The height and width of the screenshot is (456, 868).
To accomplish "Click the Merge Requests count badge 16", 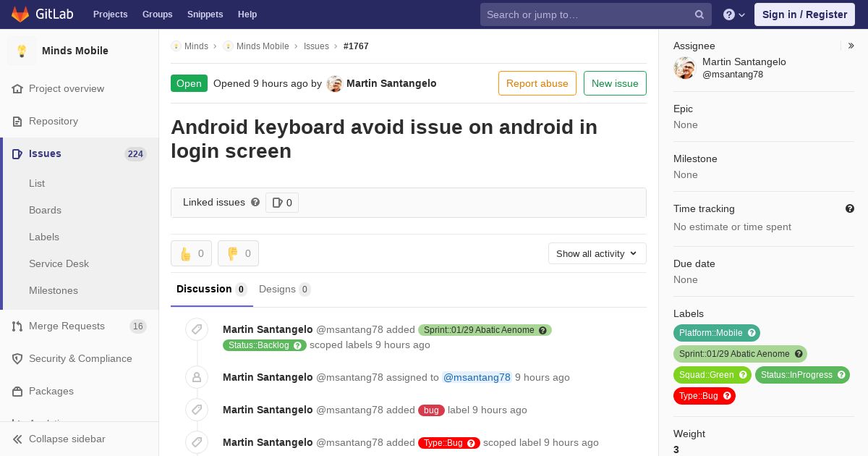I will click(x=137, y=326).
